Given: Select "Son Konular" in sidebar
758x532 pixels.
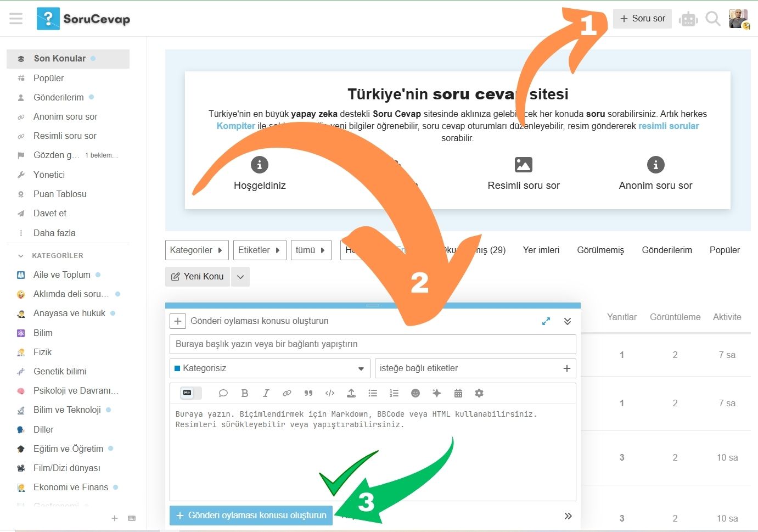Looking at the screenshot, I should click(x=68, y=59).
